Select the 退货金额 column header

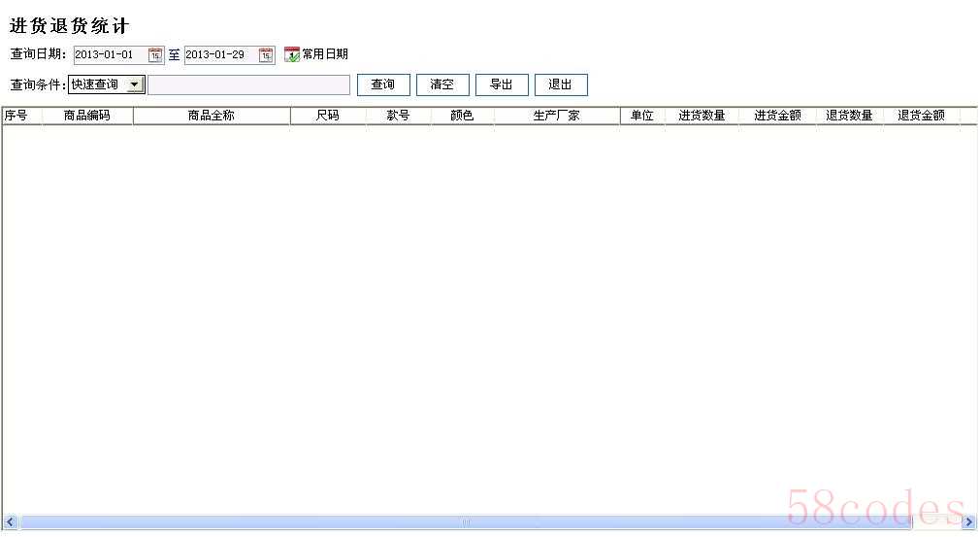[920, 116]
